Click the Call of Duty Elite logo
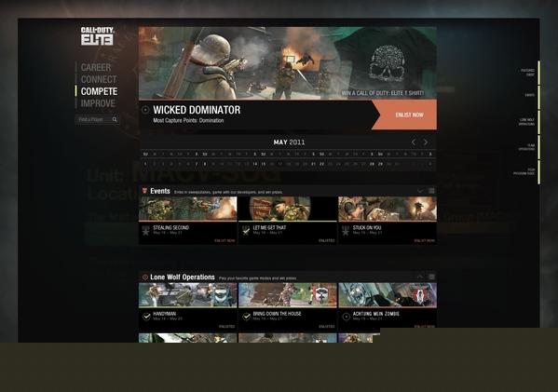558x392 pixels. tap(97, 36)
